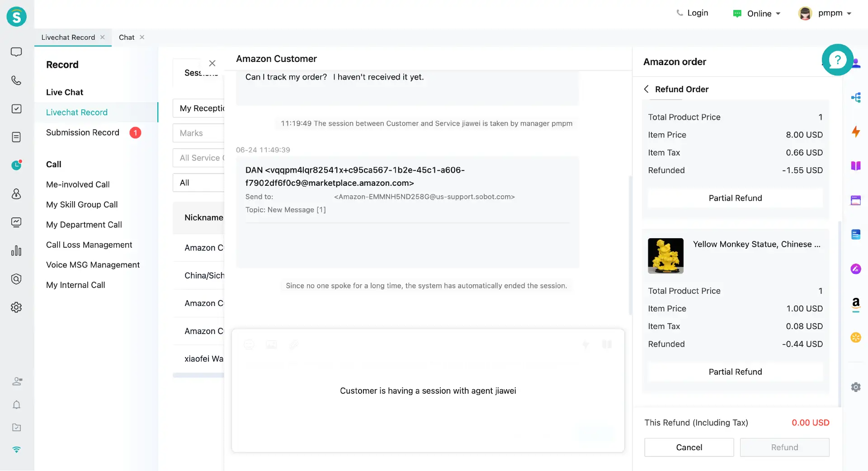Screen dimensions: 868x471
Task: Click the Login phone link
Action: coord(692,13)
